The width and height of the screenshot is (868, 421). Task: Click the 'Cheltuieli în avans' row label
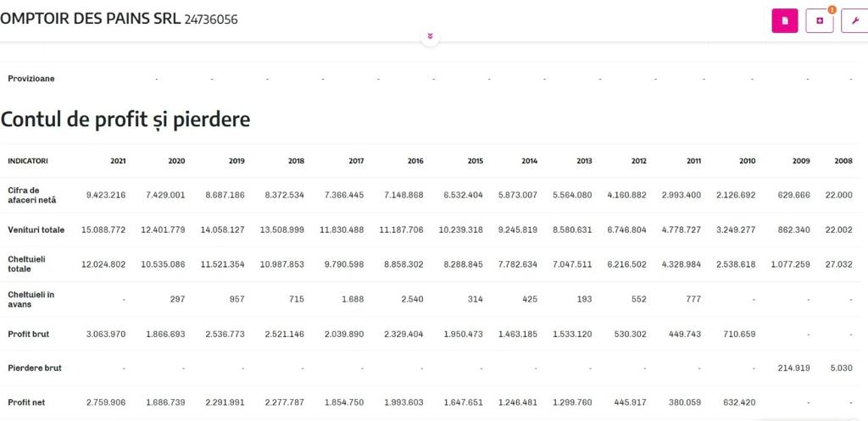pos(31,299)
